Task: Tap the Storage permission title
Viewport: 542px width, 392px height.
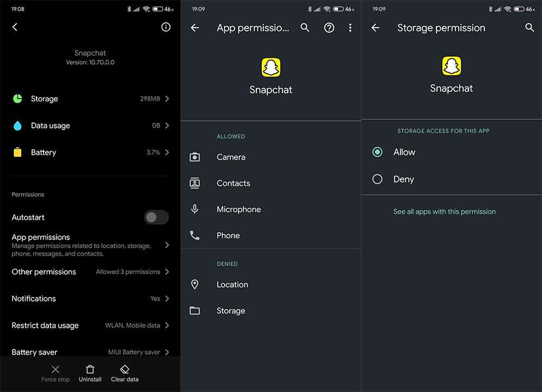Action: [441, 28]
